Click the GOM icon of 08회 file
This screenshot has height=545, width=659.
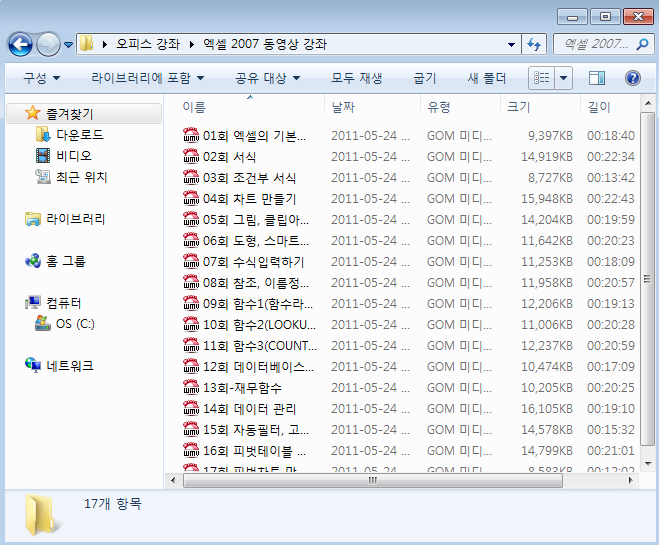pos(191,282)
